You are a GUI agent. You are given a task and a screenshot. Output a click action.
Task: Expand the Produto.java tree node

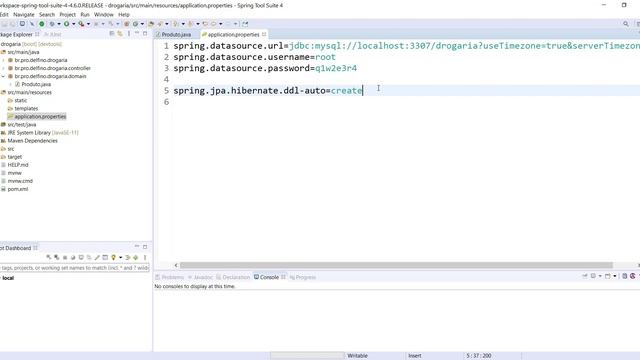tap(11, 84)
